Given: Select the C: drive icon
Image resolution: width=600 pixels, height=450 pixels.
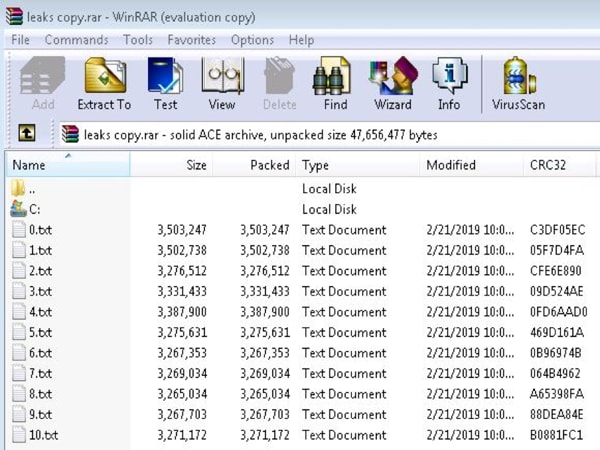Looking at the screenshot, I should 18,209.
